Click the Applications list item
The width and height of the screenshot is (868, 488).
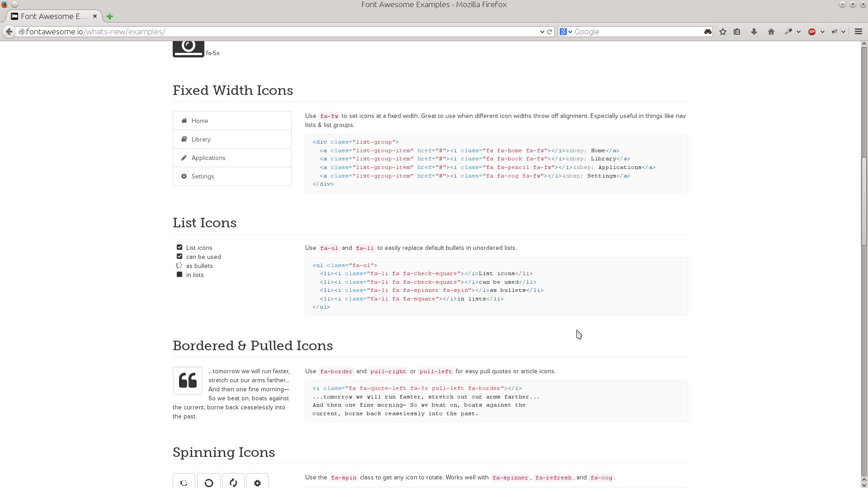232,158
